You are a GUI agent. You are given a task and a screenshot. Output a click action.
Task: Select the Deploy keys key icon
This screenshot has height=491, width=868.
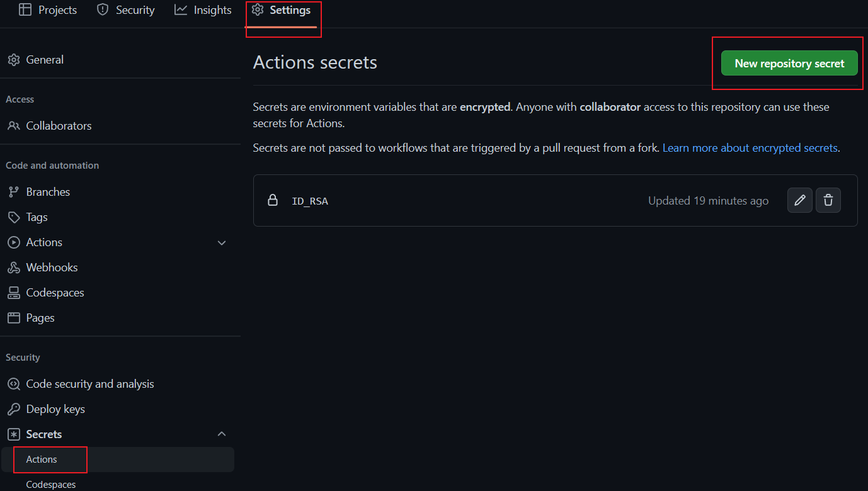[x=13, y=409]
